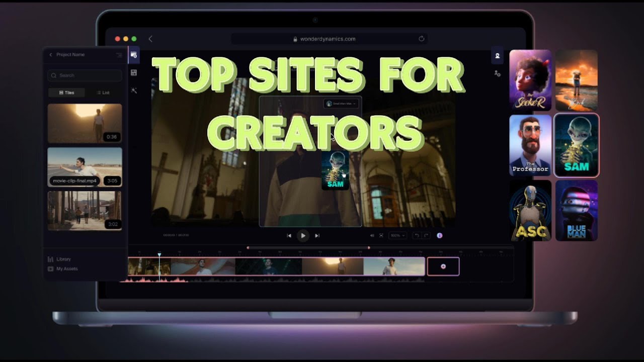Open the settings sliders icon at right
This screenshot has height=362, width=644.
(x=497, y=73)
